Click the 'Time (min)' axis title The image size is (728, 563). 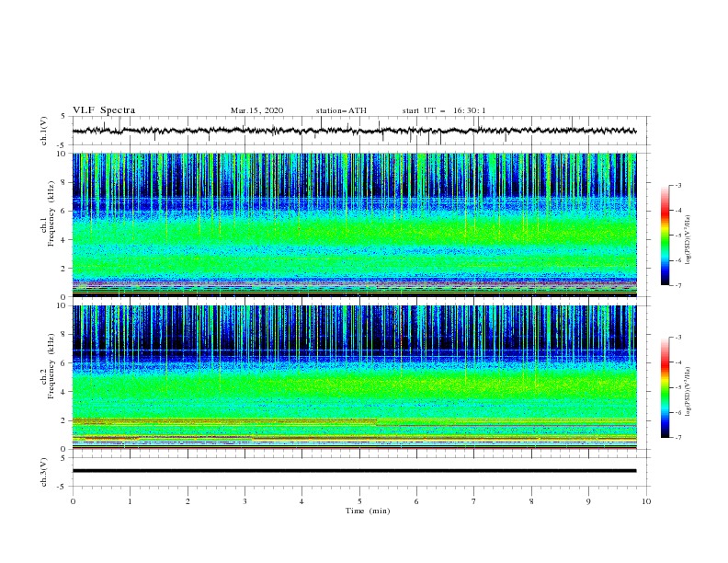coord(368,511)
